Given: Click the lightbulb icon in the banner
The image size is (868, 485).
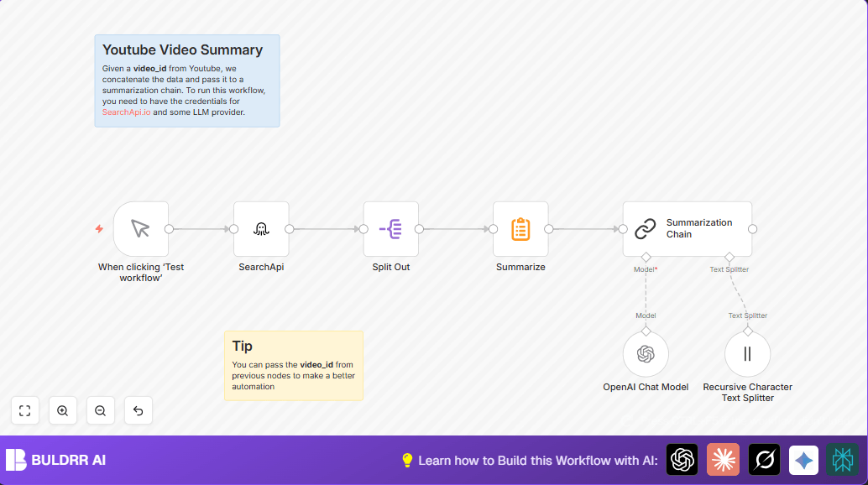Looking at the screenshot, I should pos(407,460).
